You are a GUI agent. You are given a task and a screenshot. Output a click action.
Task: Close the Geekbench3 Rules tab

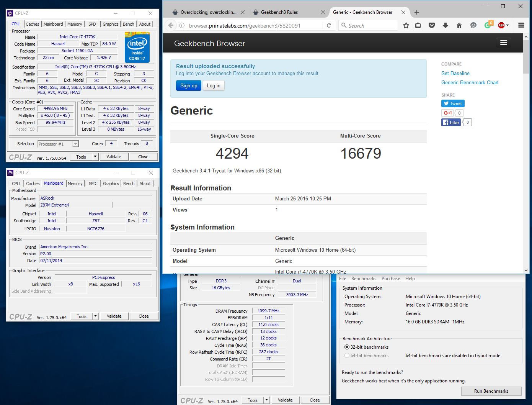323,12
